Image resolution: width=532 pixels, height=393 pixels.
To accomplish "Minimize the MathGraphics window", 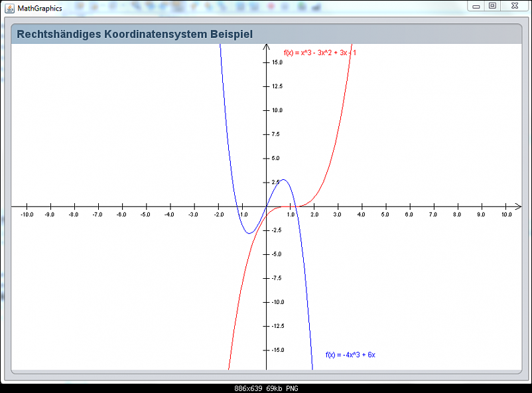I will pyautogui.click(x=476, y=6).
